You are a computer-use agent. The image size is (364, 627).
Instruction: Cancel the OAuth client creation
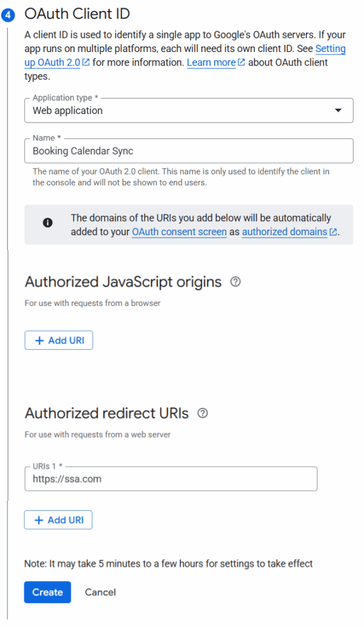[100, 592]
